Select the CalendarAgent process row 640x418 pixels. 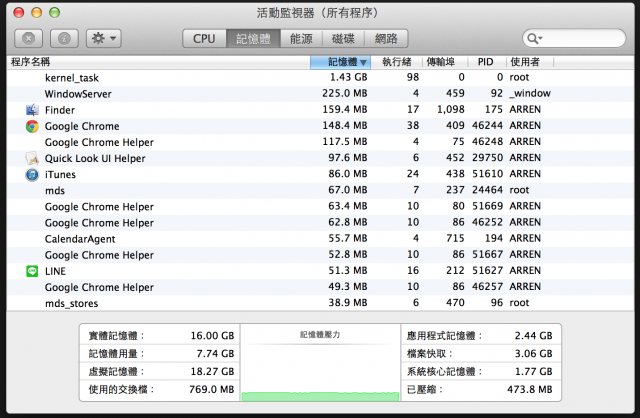pyautogui.click(x=320, y=239)
